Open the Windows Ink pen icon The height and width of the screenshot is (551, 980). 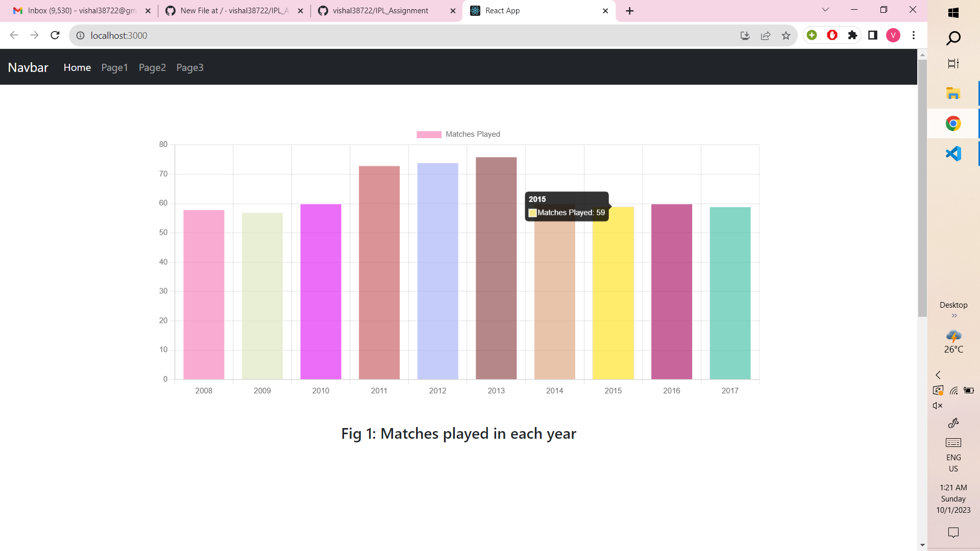[x=953, y=423]
